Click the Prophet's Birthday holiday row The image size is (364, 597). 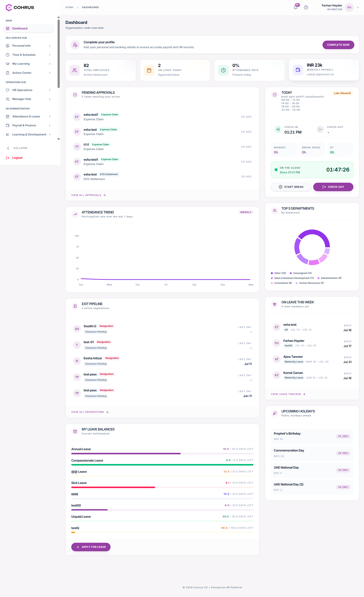click(x=312, y=436)
